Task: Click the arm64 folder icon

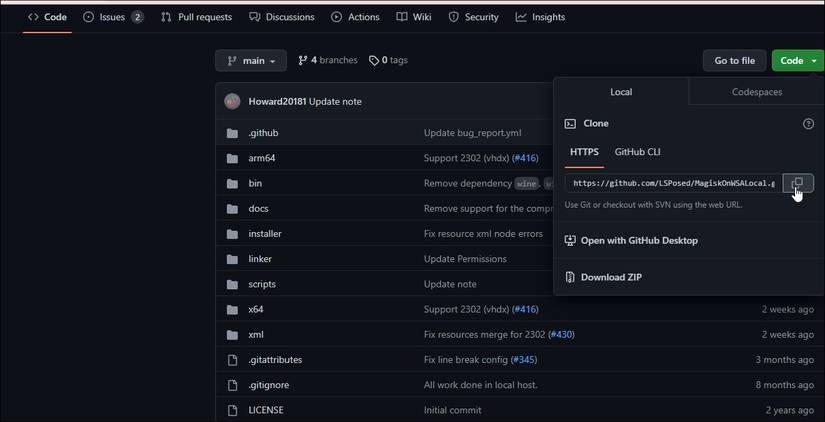Action: click(232, 158)
